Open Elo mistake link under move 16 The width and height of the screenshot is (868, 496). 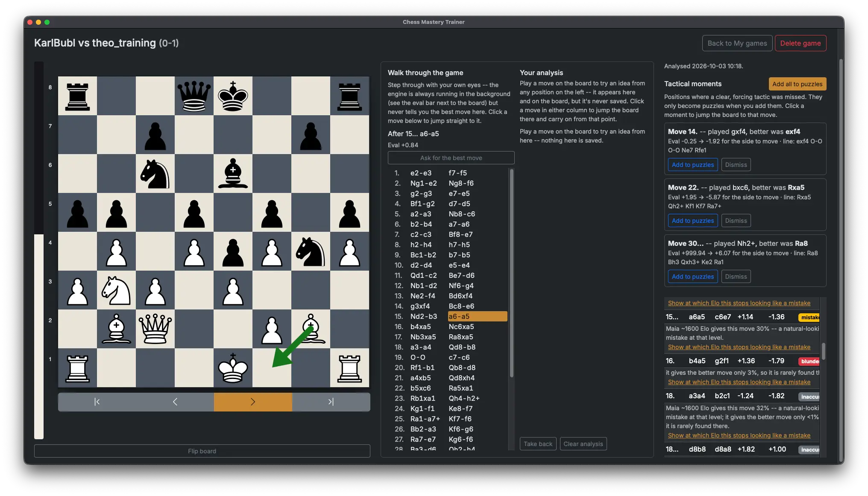point(739,382)
